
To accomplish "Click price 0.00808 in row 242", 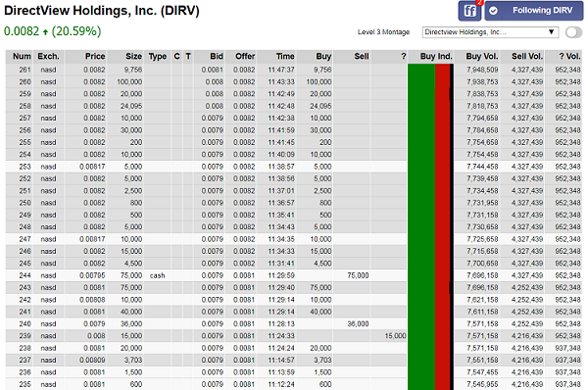I will click(92, 300).
